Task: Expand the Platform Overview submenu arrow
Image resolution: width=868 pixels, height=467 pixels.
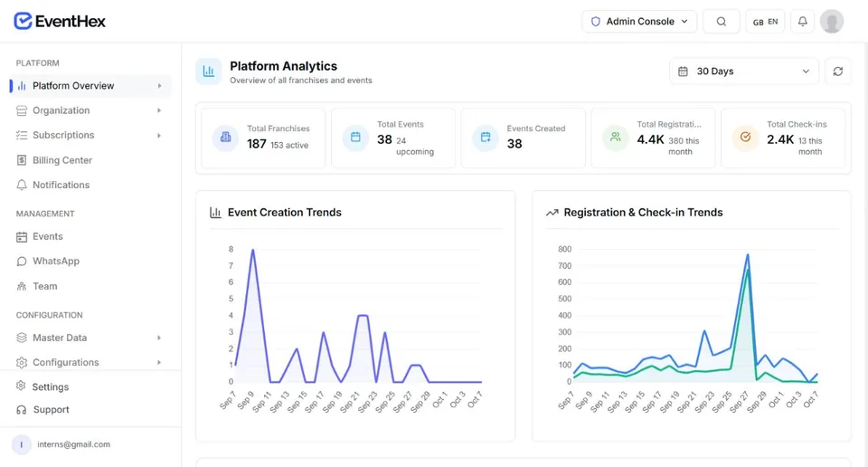Action: 159,86
